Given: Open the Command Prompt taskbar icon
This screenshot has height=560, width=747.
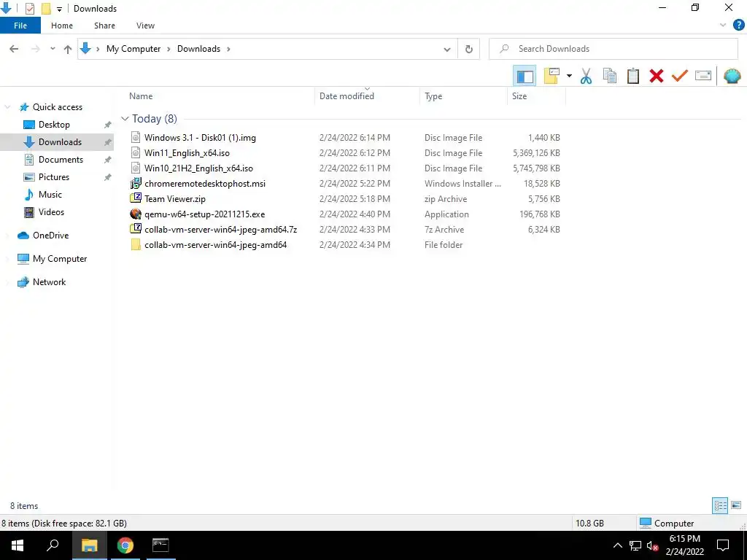Looking at the screenshot, I should [160, 545].
